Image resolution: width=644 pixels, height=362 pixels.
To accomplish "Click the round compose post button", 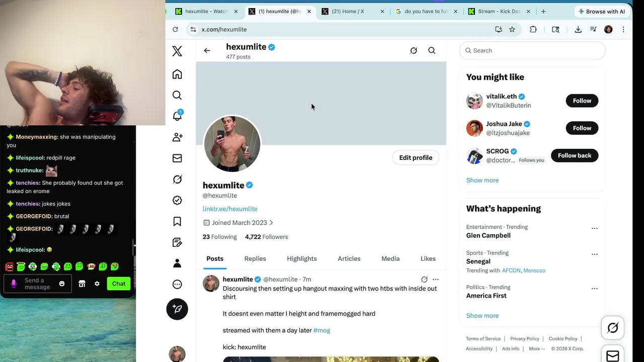I will tap(177, 309).
